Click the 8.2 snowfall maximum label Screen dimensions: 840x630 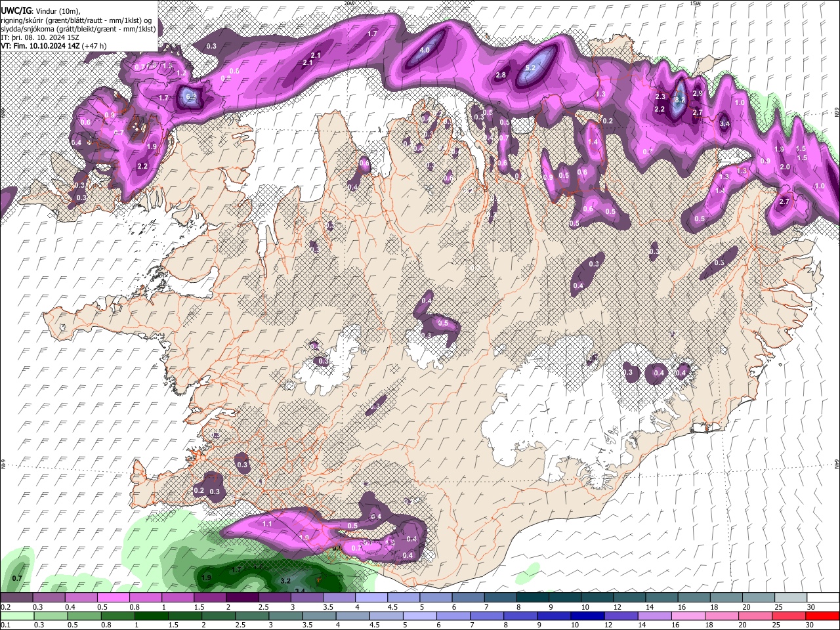(x=680, y=99)
